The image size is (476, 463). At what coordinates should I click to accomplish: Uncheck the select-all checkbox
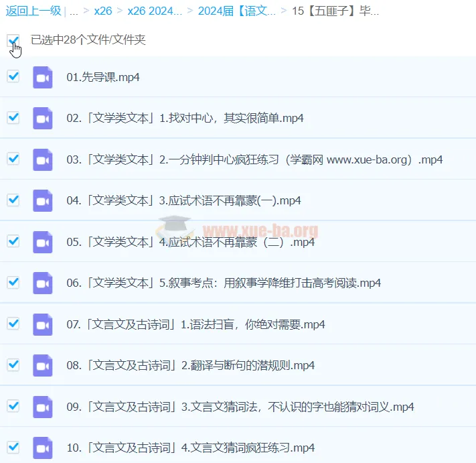click(13, 40)
